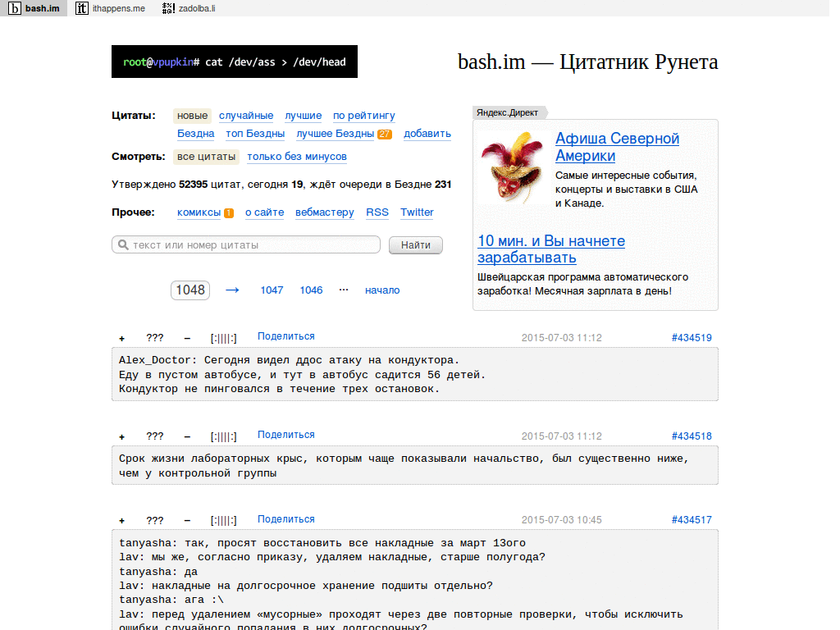Select the bash.im site tab
This screenshot has height=630, width=840.
pyautogui.click(x=34, y=8)
